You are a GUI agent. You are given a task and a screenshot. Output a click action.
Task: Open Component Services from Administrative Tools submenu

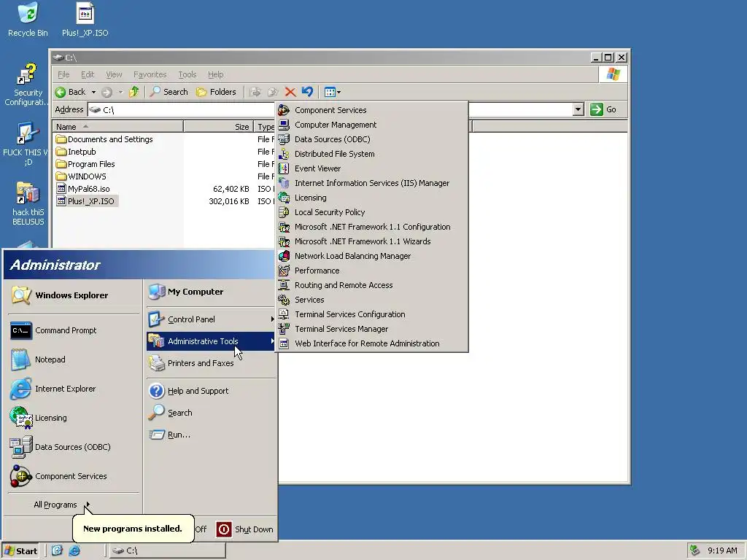click(x=371, y=110)
